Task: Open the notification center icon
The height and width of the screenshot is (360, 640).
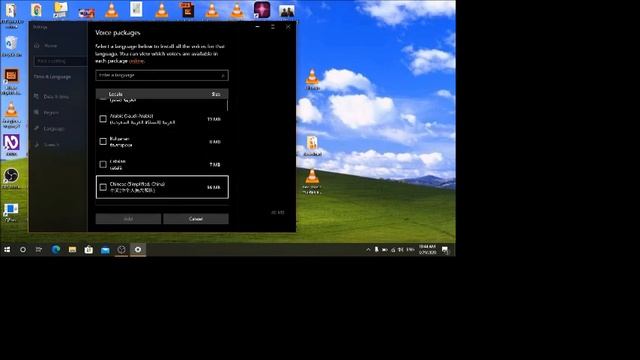Action: pos(445,249)
